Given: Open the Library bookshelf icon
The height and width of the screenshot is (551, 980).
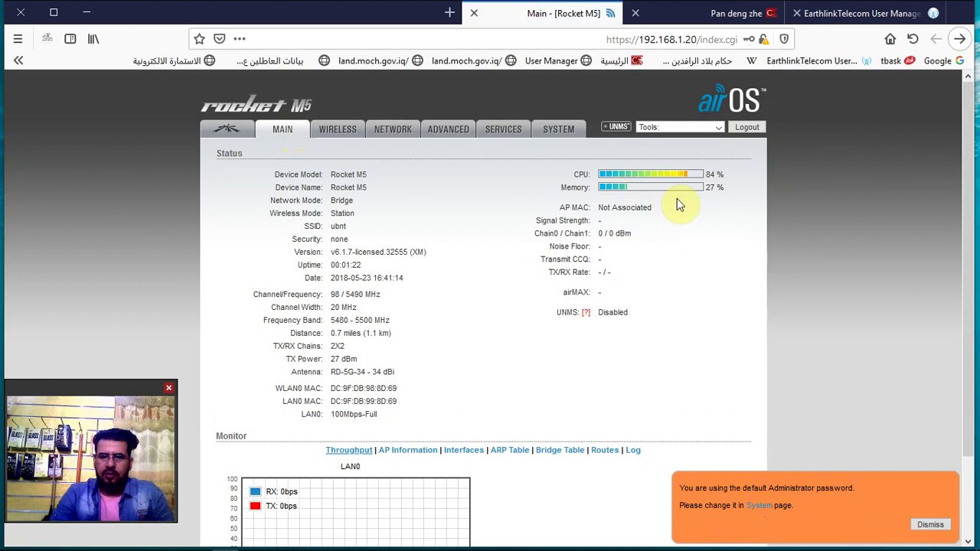Looking at the screenshot, I should coord(93,39).
